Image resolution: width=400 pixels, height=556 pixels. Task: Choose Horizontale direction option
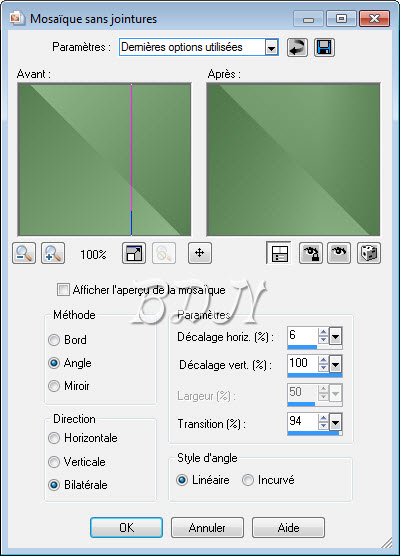(x=54, y=438)
